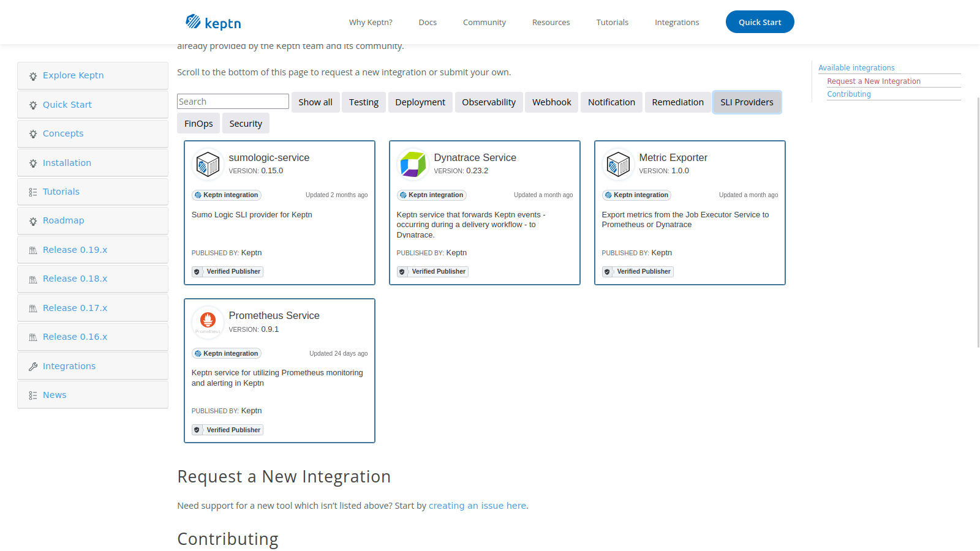
Task: Open the Dynatrace Service card title
Action: pos(475,158)
